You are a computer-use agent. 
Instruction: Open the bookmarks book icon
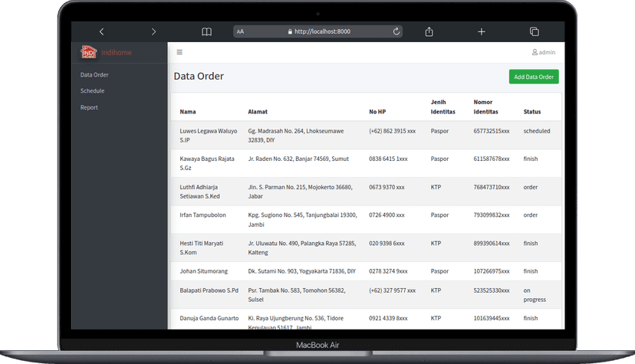[x=206, y=31]
